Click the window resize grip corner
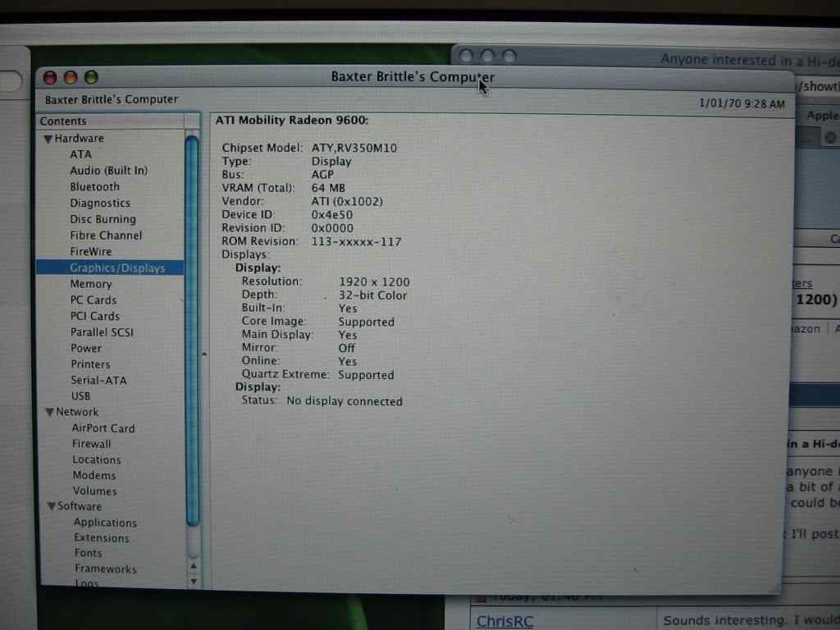840x630 pixels. click(x=774, y=588)
